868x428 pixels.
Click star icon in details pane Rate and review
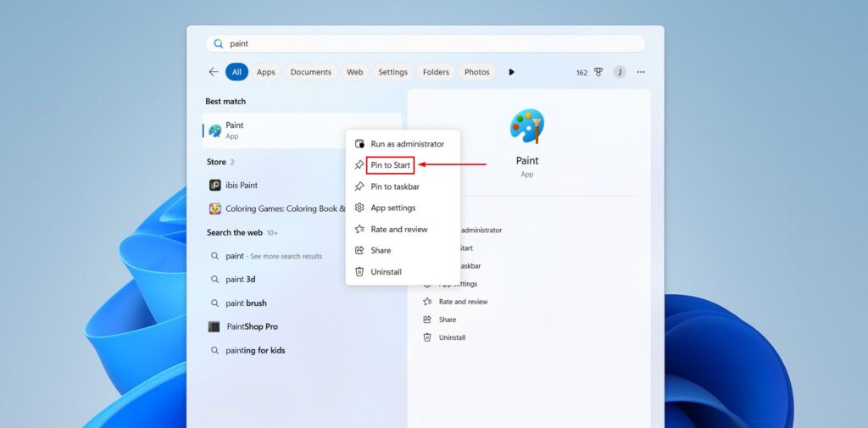click(427, 302)
